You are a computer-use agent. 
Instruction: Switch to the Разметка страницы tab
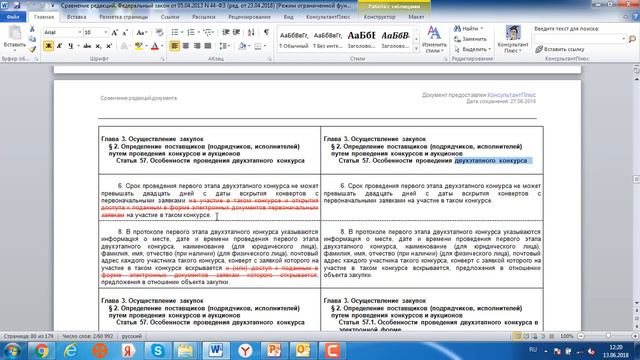(124, 17)
